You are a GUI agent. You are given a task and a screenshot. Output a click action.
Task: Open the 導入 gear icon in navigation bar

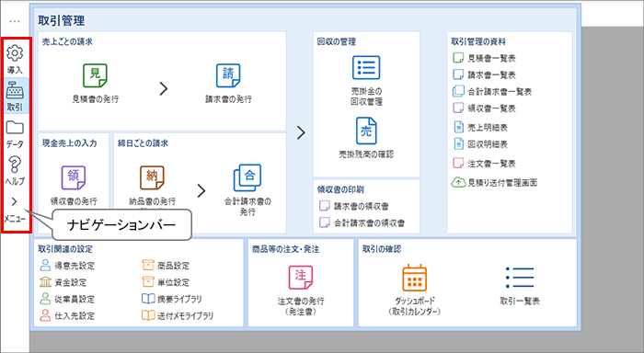15,53
